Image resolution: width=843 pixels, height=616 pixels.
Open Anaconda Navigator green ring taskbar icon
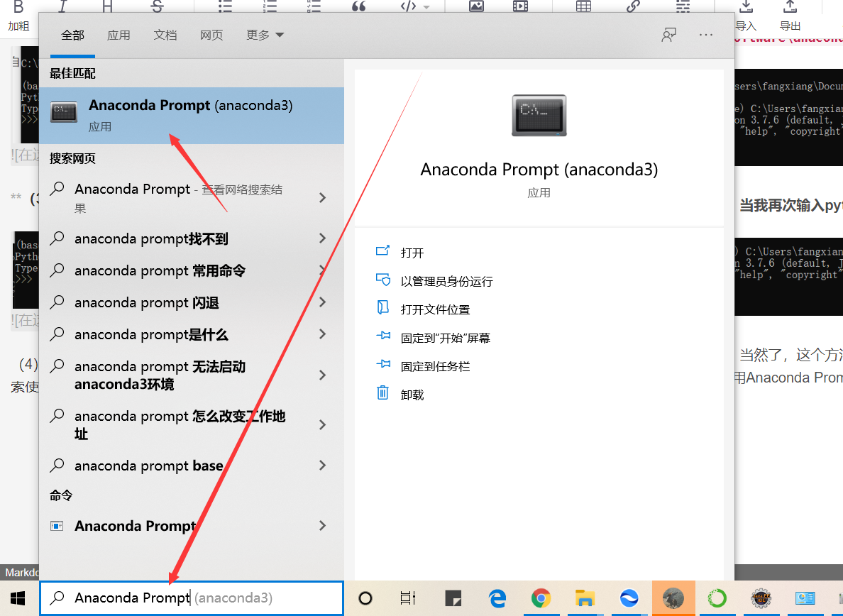point(717,598)
